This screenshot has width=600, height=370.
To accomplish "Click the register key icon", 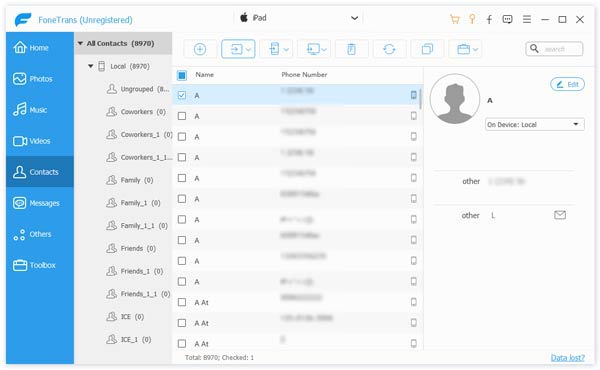I will coord(472,19).
